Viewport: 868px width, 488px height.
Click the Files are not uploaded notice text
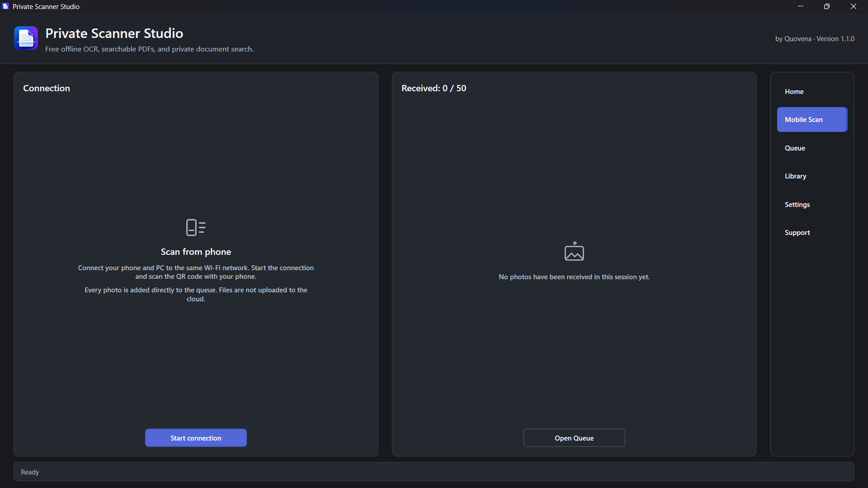(x=196, y=294)
